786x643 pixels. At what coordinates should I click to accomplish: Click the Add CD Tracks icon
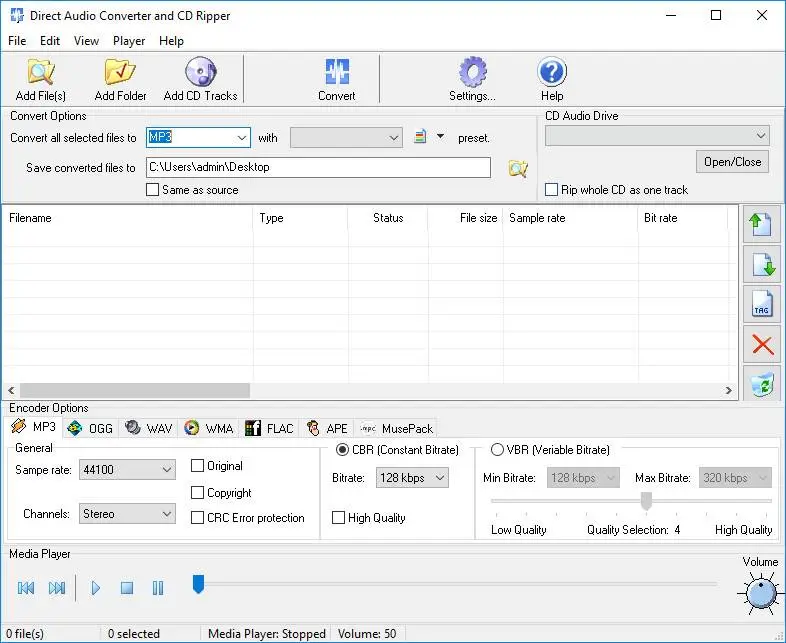coord(201,72)
